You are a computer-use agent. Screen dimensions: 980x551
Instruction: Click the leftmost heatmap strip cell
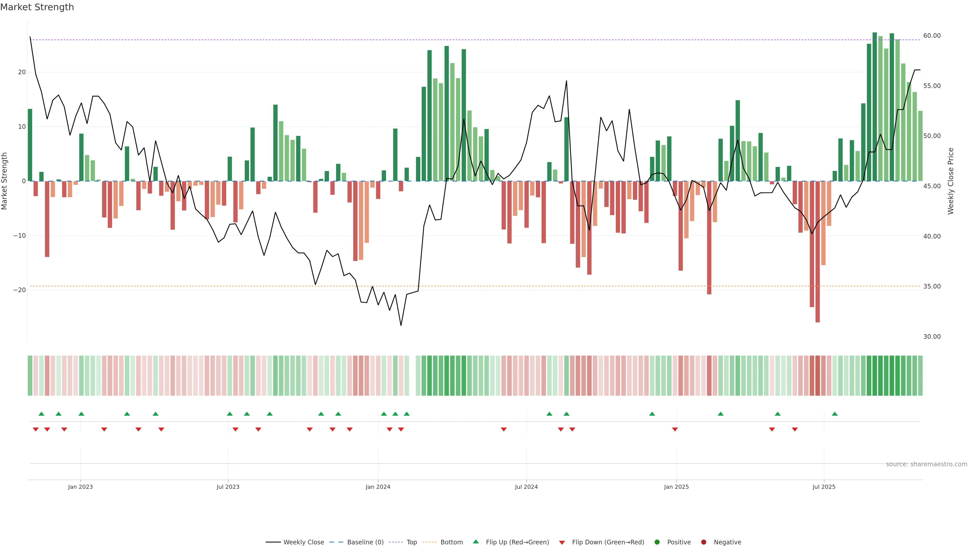tap(30, 376)
